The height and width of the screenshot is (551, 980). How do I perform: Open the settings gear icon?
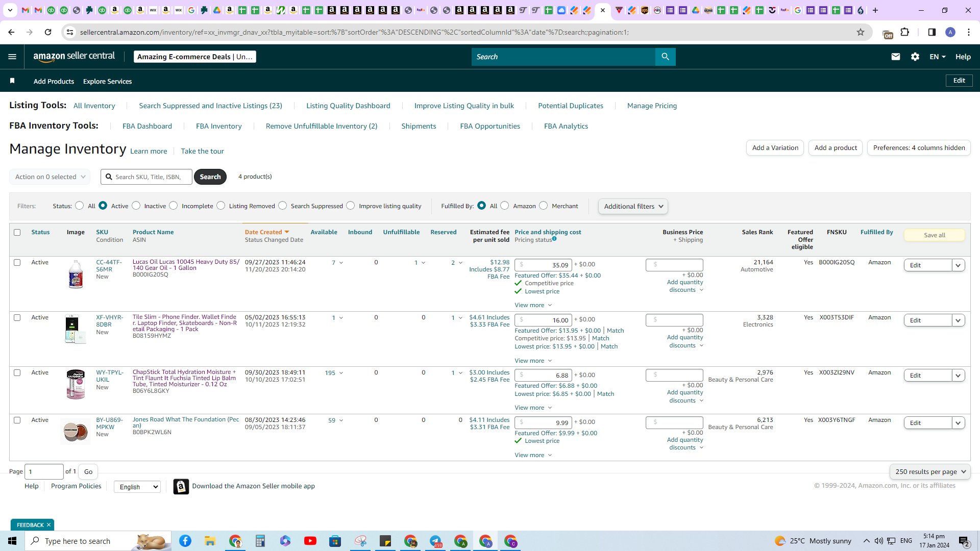(915, 57)
